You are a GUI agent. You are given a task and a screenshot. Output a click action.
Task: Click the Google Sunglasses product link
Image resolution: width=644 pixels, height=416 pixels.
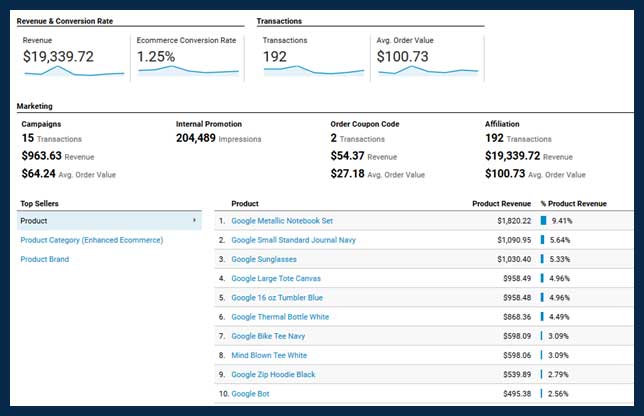click(x=263, y=259)
